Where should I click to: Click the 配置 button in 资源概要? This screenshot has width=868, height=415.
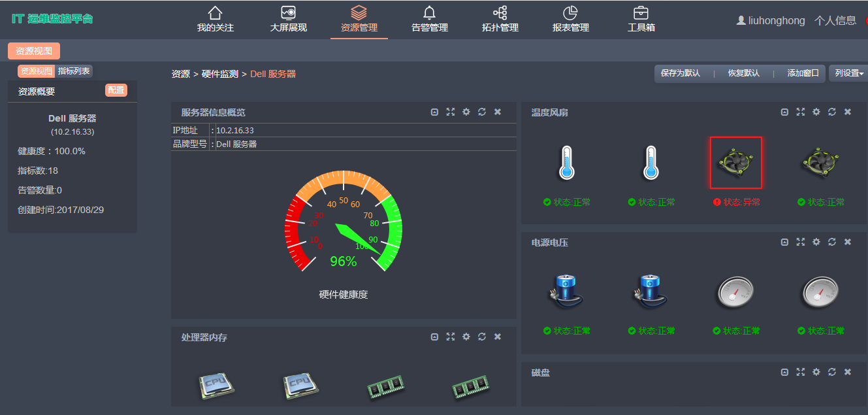(x=116, y=90)
